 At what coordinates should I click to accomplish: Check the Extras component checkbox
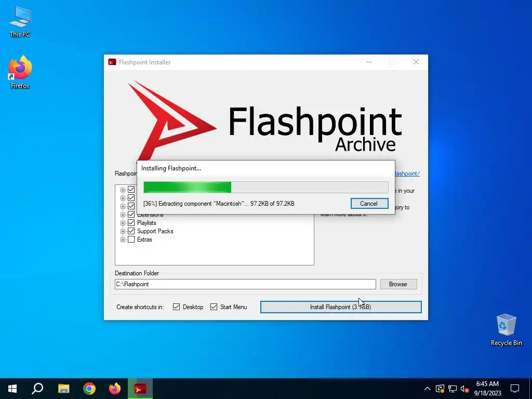pyautogui.click(x=131, y=240)
